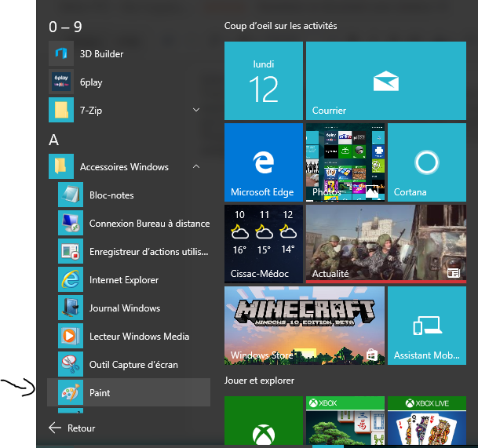The width and height of the screenshot is (478, 448).
Task: Click the Enregistreur d'actions icon
Action: pyautogui.click(x=71, y=251)
